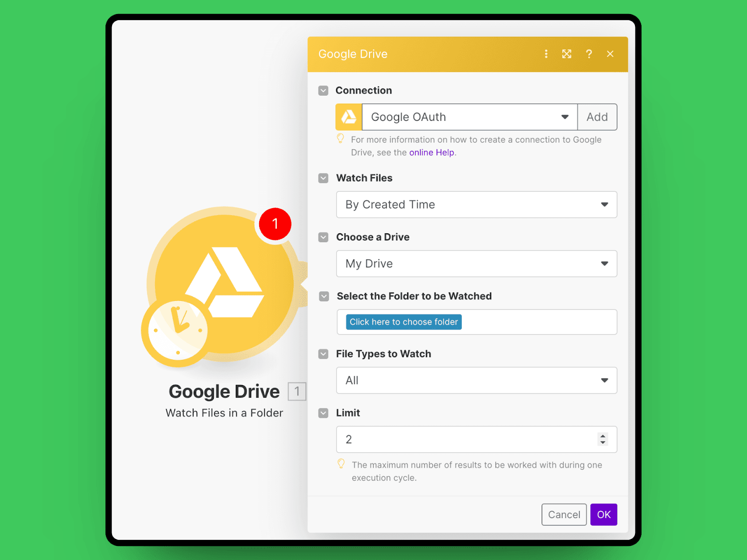Open the By Created Time dropdown
The height and width of the screenshot is (560, 747).
click(477, 204)
